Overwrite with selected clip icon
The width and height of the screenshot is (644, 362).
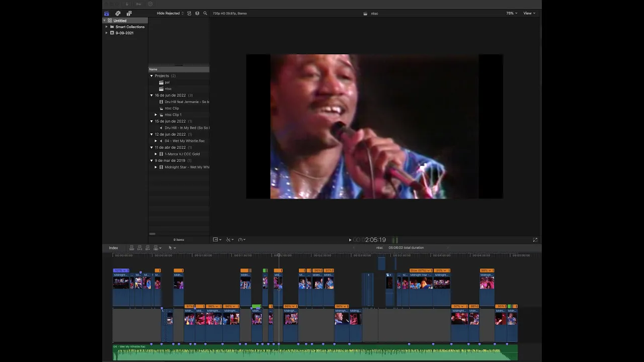click(156, 248)
